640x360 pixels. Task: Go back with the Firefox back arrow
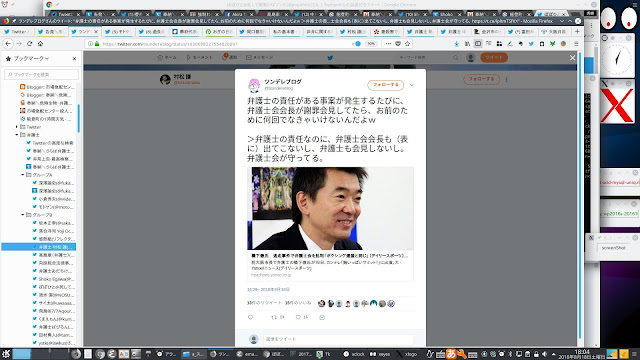(8, 44)
